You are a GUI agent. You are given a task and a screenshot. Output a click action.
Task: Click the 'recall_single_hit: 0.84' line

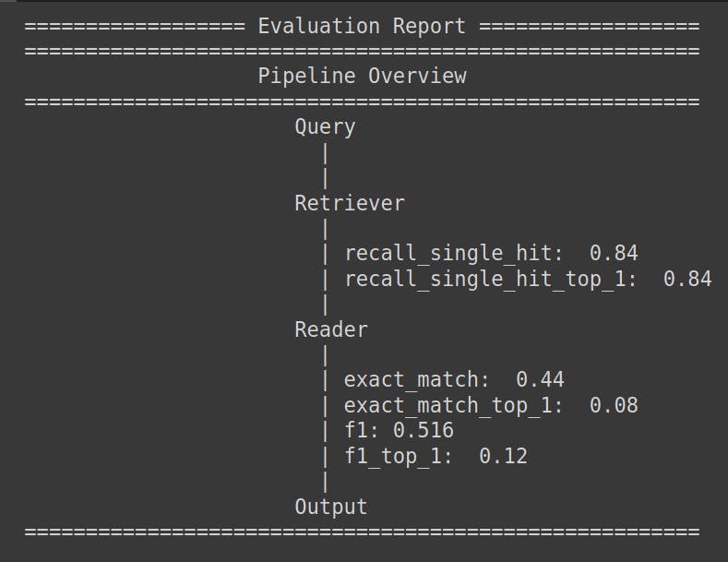[x=491, y=254]
